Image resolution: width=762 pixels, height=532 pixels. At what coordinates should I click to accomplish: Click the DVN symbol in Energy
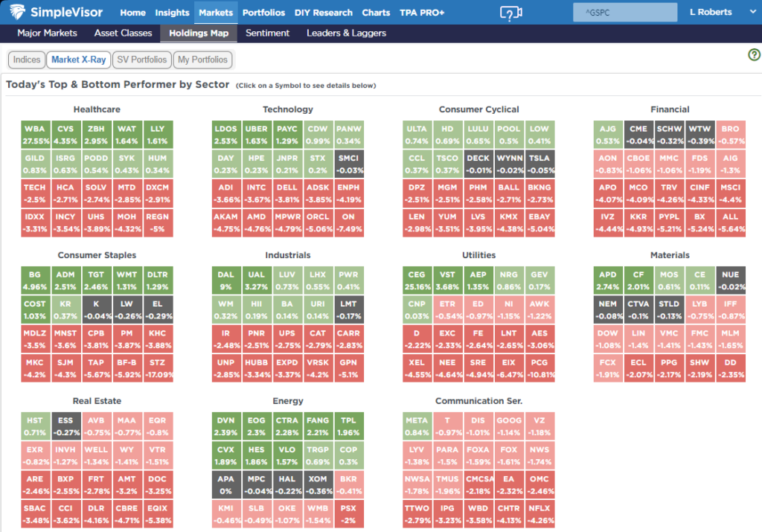point(225,425)
